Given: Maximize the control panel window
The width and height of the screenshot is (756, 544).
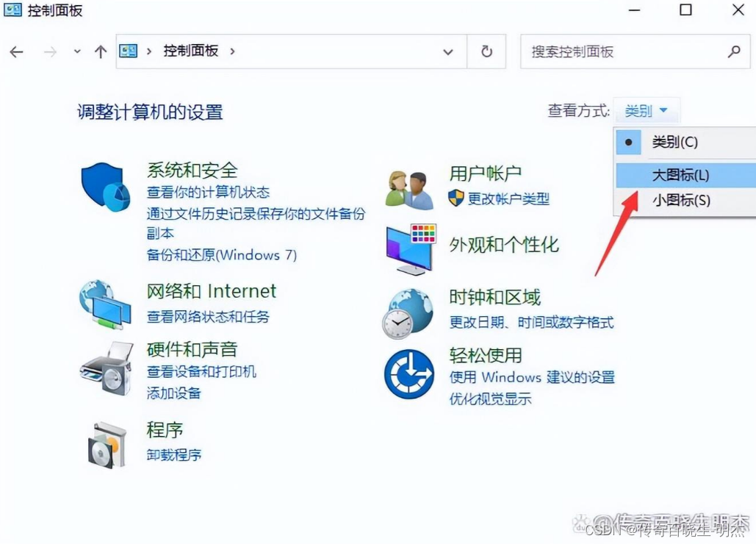Looking at the screenshot, I should [685, 10].
